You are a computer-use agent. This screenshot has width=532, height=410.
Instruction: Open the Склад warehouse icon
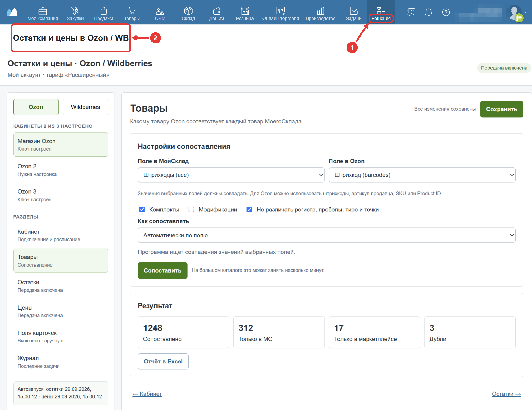[x=188, y=11]
